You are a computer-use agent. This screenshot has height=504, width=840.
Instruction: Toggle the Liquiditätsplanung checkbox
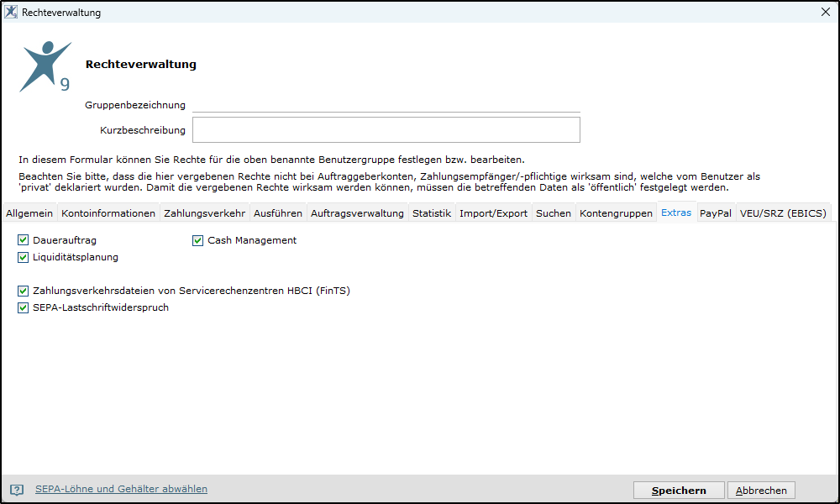[x=23, y=257]
